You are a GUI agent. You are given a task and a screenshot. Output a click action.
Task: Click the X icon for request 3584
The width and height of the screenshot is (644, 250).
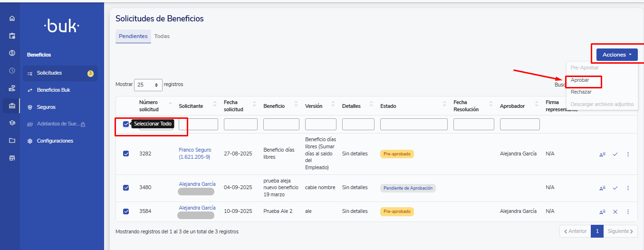coord(615,212)
